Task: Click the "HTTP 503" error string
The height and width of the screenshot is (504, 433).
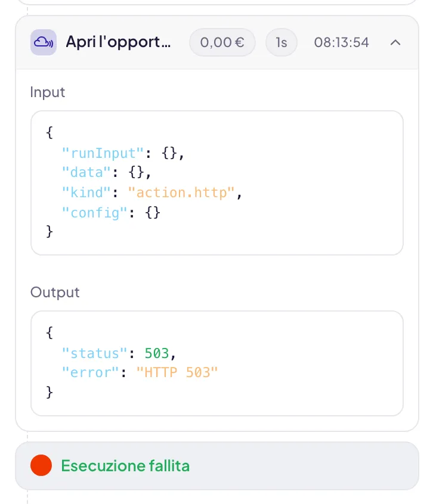Action: pos(177,372)
